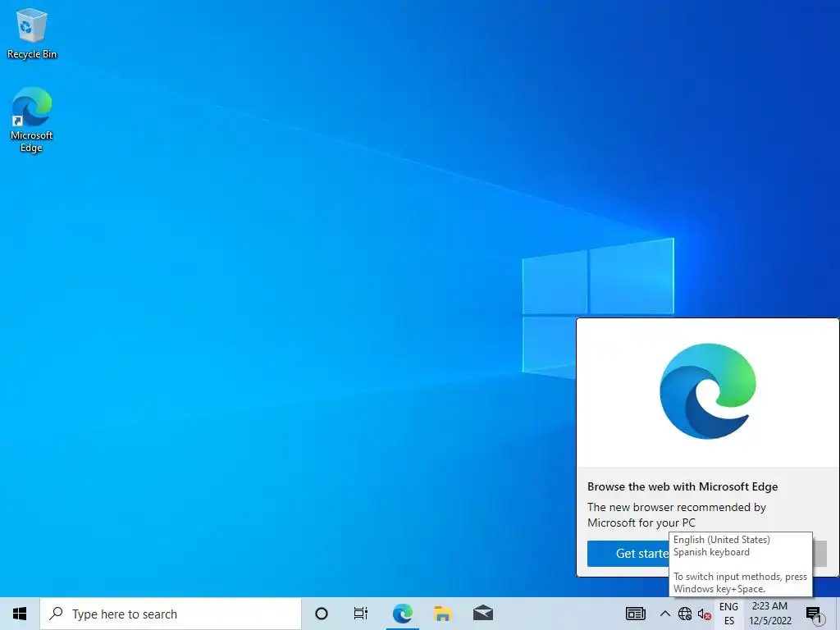The width and height of the screenshot is (840, 630).
Task: Open the network globe tray icon
Action: 685,614
